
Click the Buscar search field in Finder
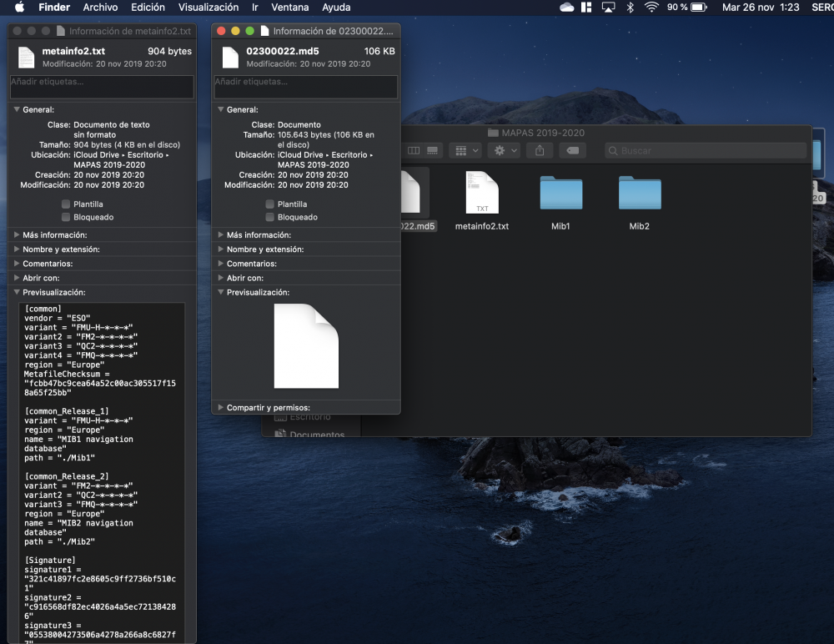click(706, 151)
